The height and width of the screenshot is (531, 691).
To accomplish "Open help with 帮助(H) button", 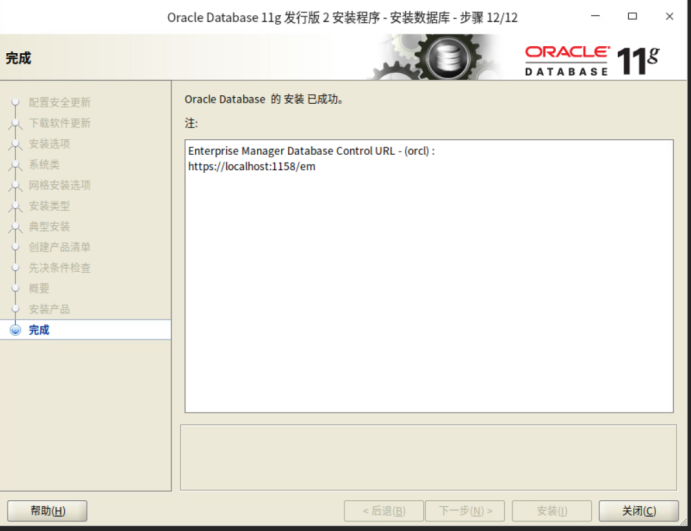I will click(x=47, y=511).
